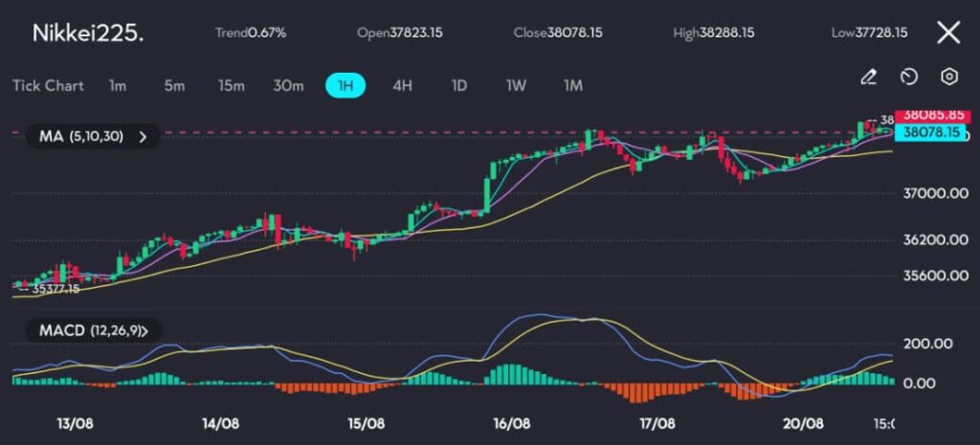Open chart settings hexagon icon

coord(948,77)
